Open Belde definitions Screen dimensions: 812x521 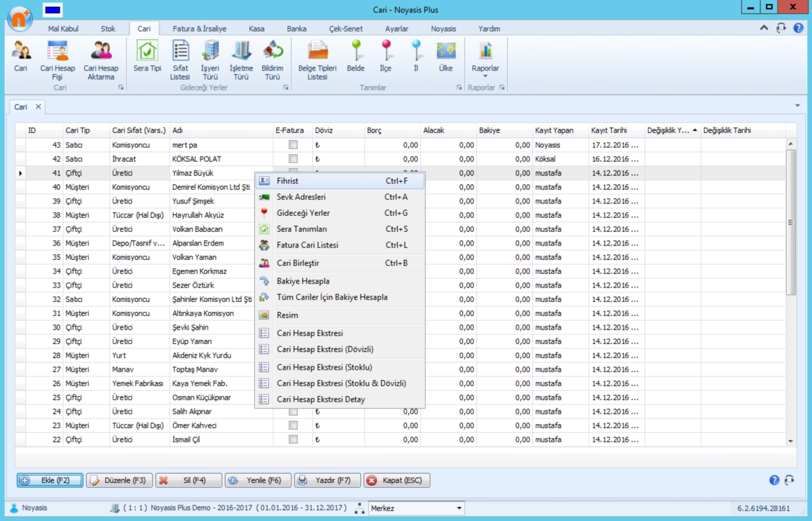(356, 57)
